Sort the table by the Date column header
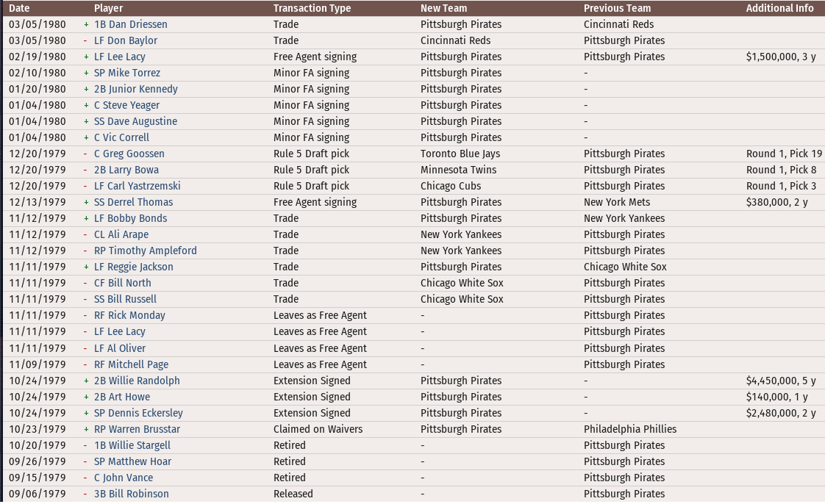The width and height of the screenshot is (825, 504). tap(19, 8)
